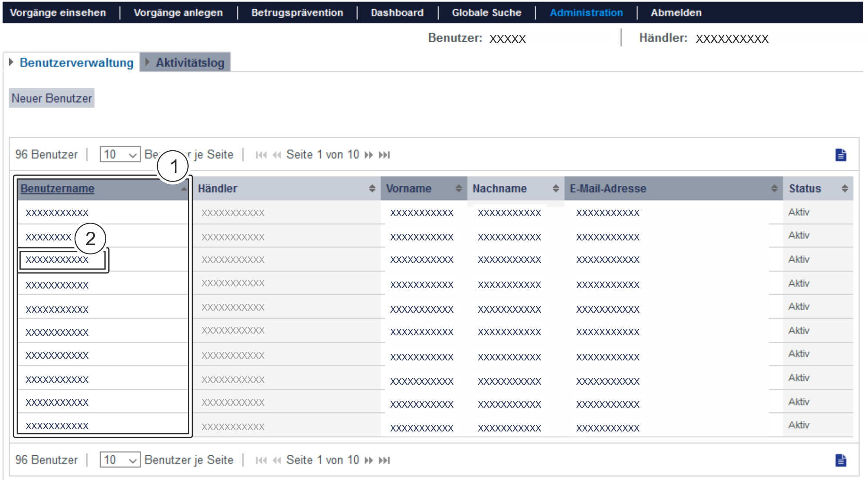The height and width of the screenshot is (480, 868).
Task: Sort table by Status column arrows
Action: pos(845,188)
